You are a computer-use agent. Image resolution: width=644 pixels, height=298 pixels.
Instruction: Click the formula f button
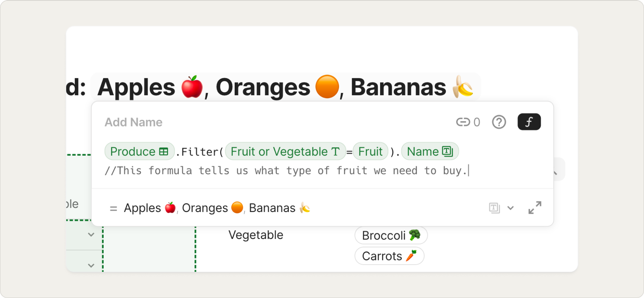coord(529,122)
